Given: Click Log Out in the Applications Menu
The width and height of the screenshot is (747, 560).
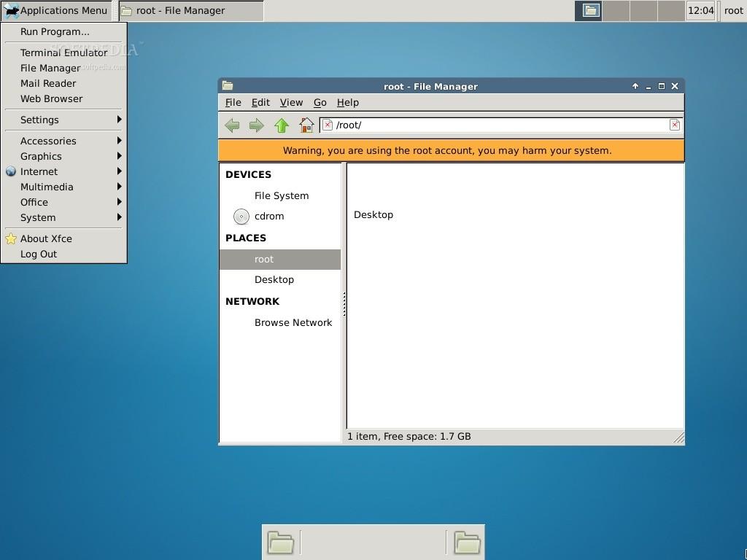Looking at the screenshot, I should click(x=39, y=254).
